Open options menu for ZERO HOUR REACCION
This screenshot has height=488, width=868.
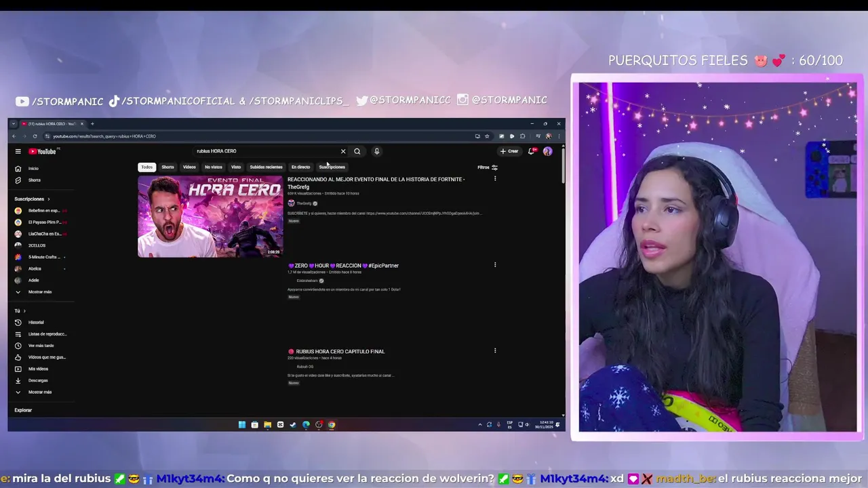[x=495, y=265]
